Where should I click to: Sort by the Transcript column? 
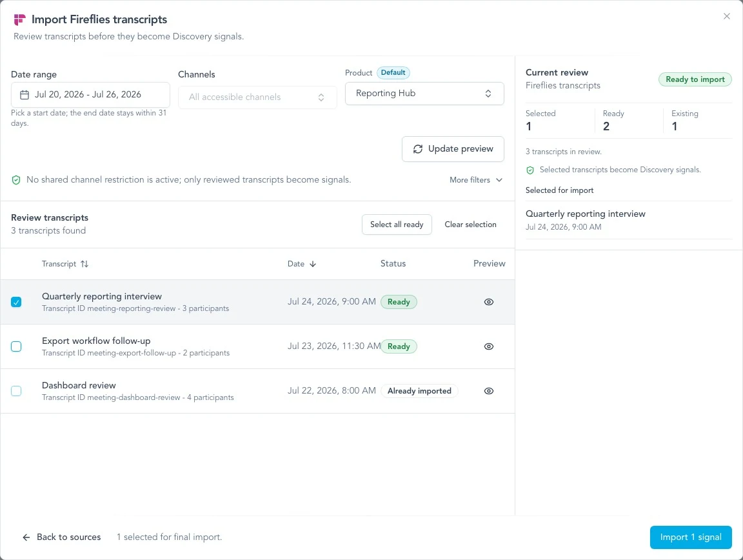(65, 264)
